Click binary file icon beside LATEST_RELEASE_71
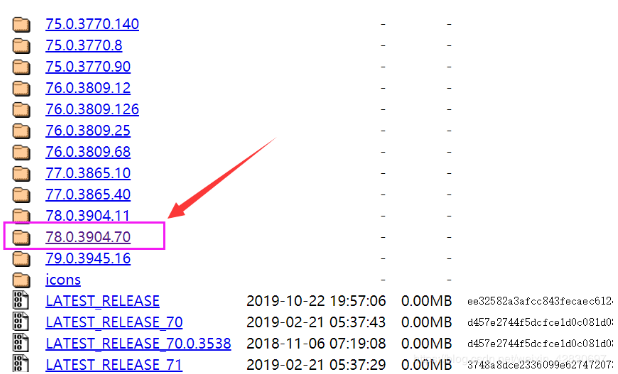The height and width of the screenshot is (374, 618). (x=21, y=363)
